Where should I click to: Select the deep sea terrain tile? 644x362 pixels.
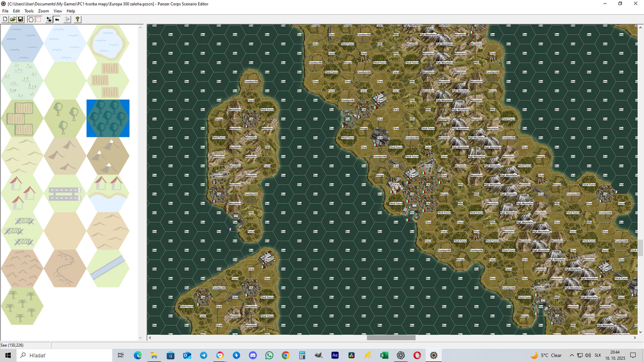point(22,43)
